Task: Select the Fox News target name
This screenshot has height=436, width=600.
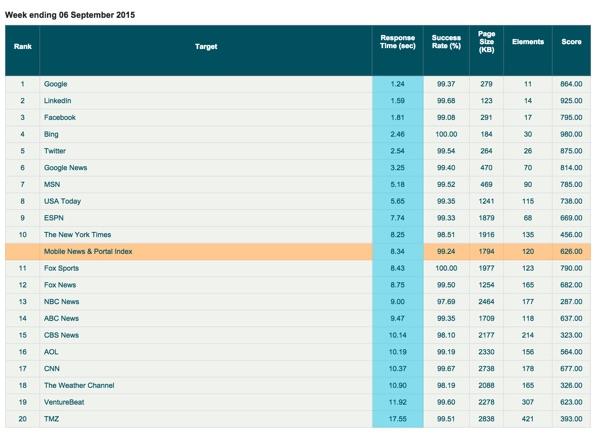Action: 60,285
